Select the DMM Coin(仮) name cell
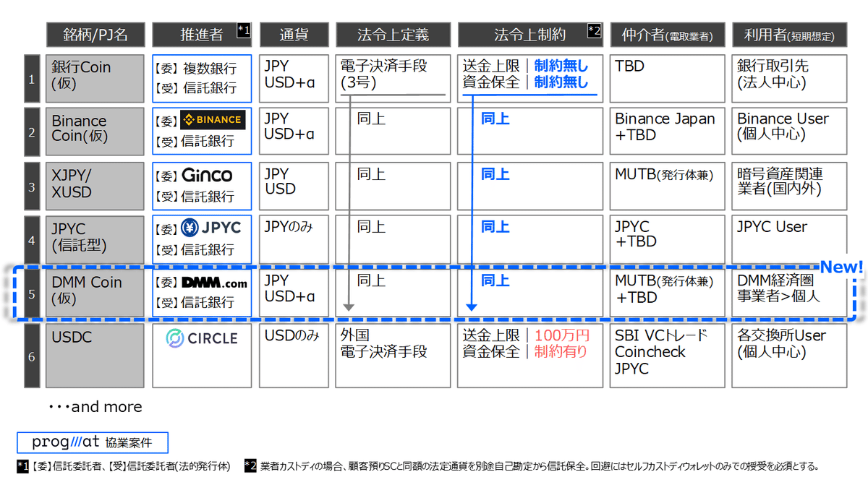868x485 pixels. [x=95, y=293]
